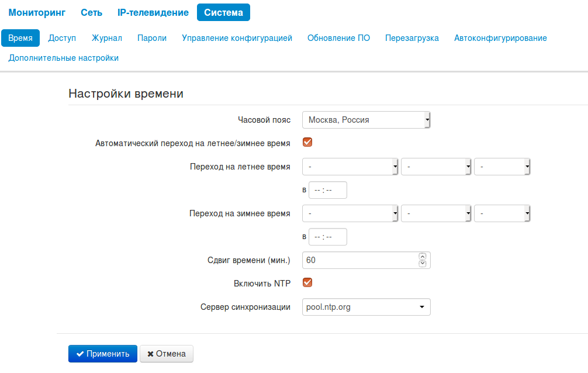Expand the Сервер синхронизации dropdown
This screenshot has height=373, width=588.
[366, 307]
